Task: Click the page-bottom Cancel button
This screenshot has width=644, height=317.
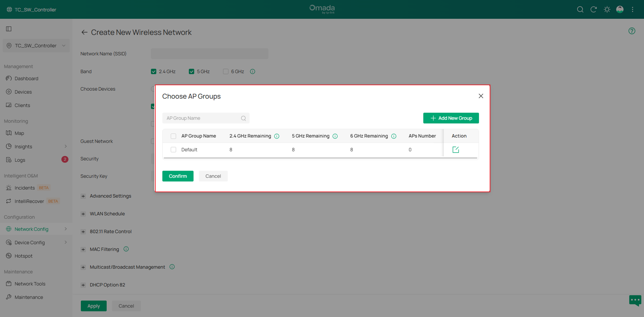Action: coord(126,306)
